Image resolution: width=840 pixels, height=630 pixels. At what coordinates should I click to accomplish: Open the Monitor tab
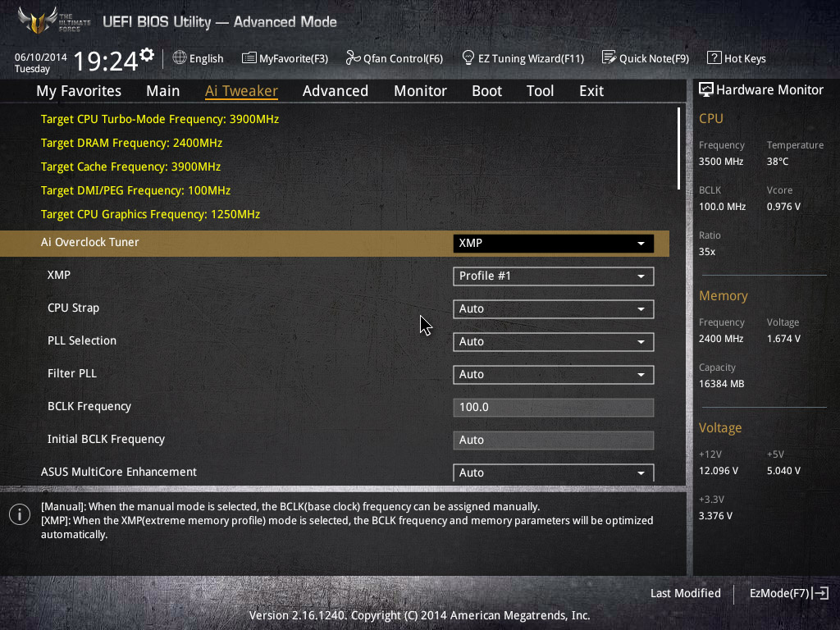421,91
